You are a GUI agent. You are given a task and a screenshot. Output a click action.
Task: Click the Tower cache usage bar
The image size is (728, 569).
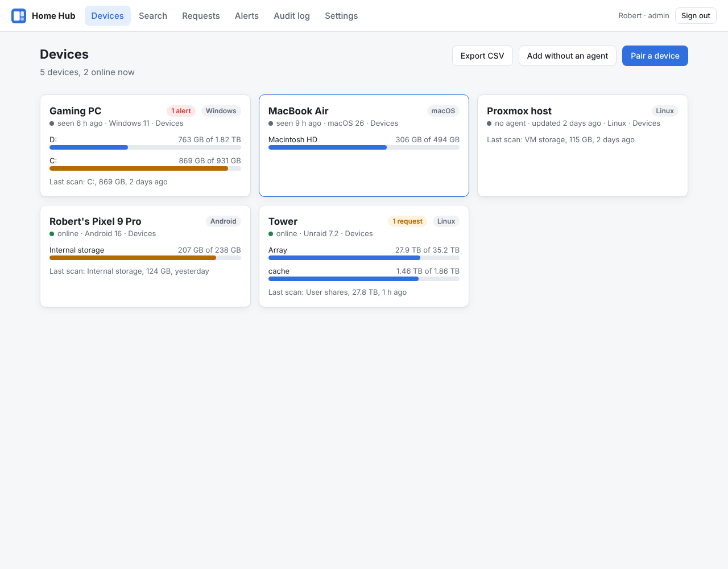coord(364,279)
